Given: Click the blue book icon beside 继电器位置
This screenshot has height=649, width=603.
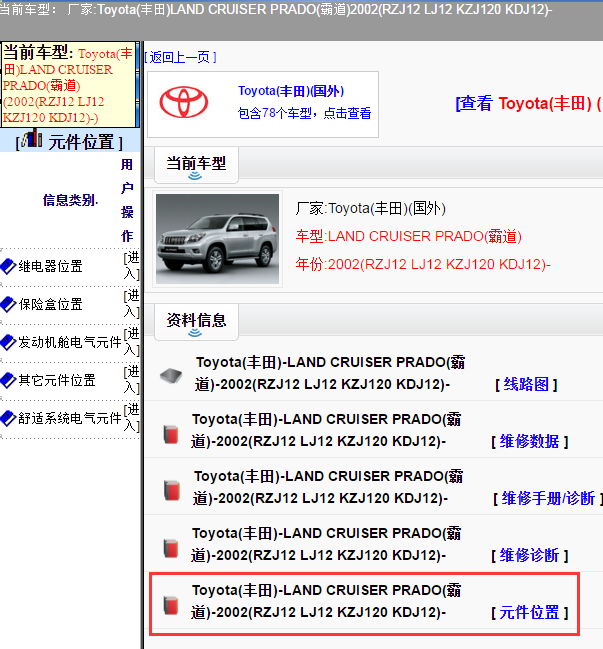Looking at the screenshot, I should click(8, 267).
